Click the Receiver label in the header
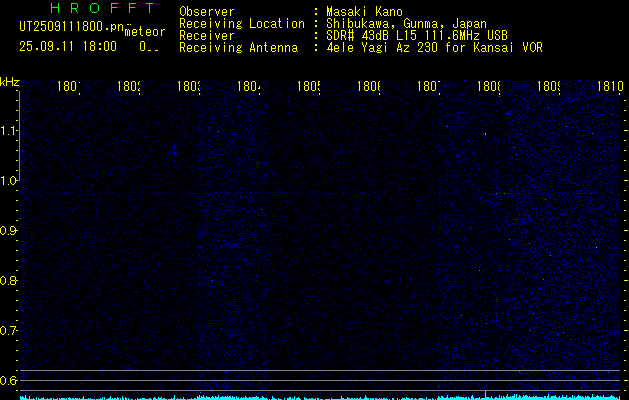Viewport: 629px width, 400px height. point(207,36)
